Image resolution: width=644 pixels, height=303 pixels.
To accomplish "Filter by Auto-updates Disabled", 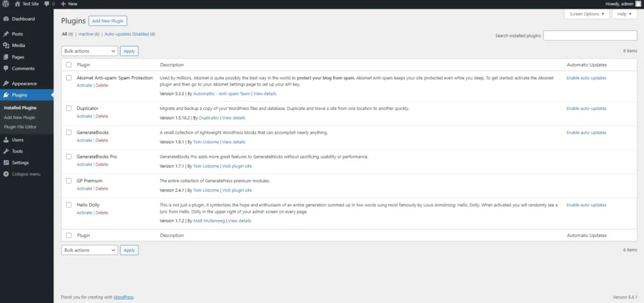I will tap(130, 34).
